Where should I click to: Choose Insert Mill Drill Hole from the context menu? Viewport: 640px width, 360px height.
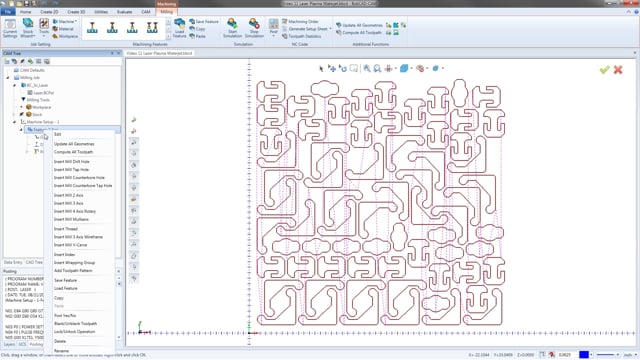click(x=72, y=162)
